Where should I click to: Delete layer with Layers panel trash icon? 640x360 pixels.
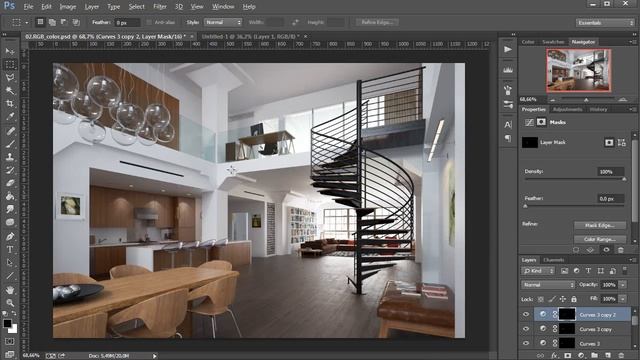tap(621, 356)
